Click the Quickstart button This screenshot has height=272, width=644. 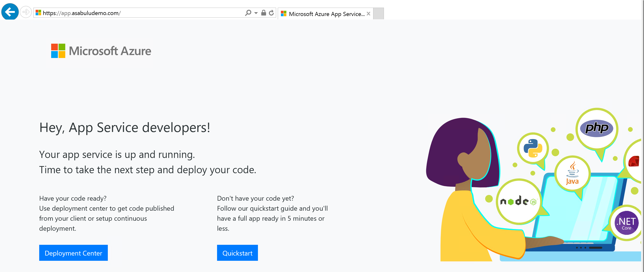pos(238,253)
